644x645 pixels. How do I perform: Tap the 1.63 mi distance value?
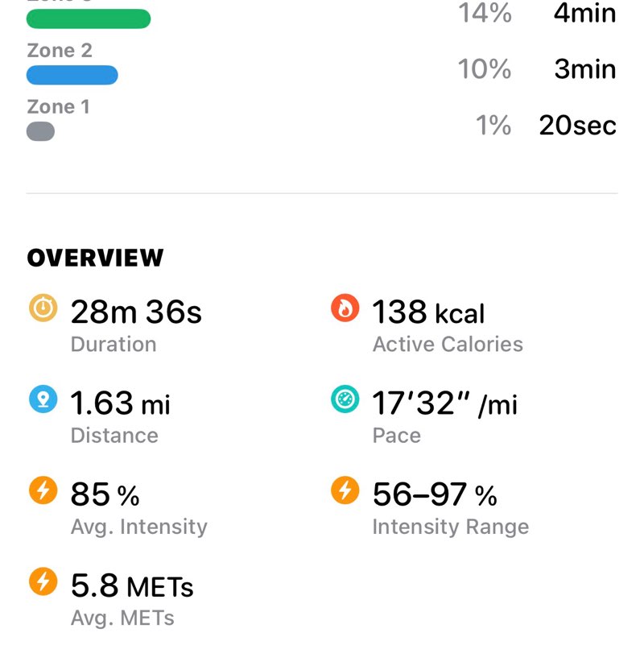(x=121, y=403)
